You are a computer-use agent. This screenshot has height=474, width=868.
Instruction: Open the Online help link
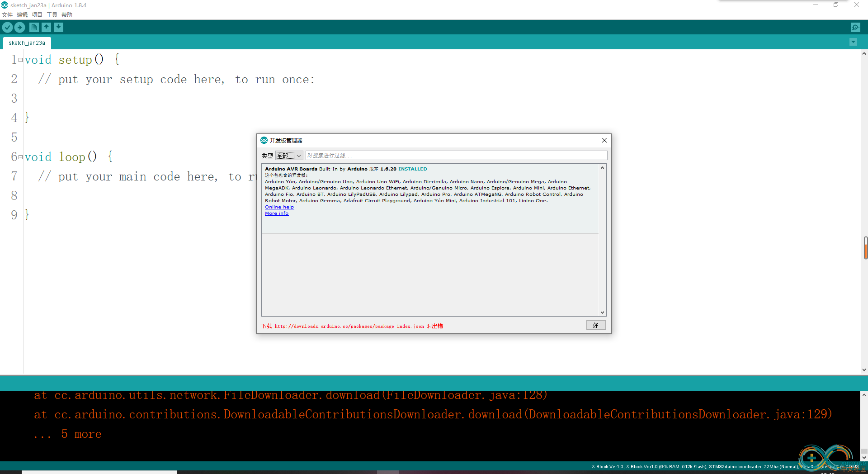[x=279, y=207]
